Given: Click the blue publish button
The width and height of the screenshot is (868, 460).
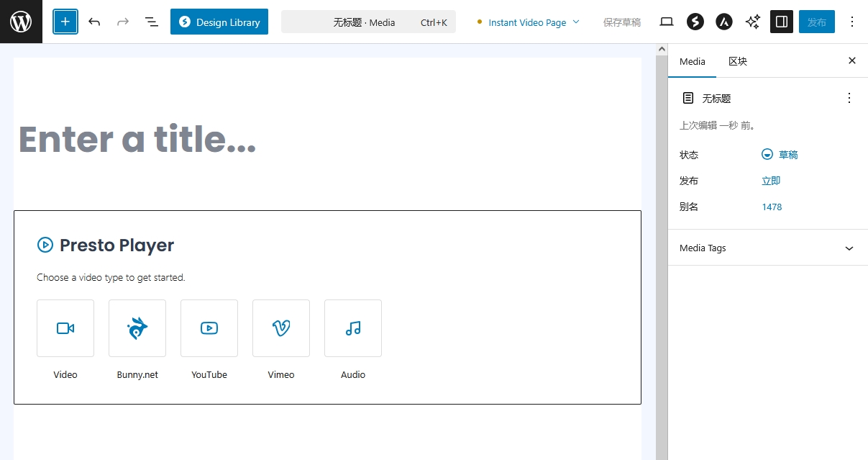Looking at the screenshot, I should 817,22.
